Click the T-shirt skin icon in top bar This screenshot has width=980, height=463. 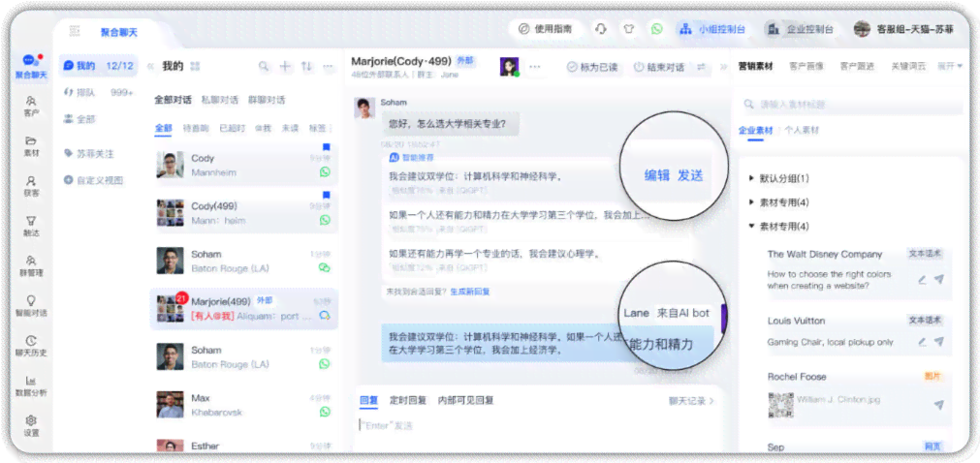pyautogui.click(x=628, y=29)
